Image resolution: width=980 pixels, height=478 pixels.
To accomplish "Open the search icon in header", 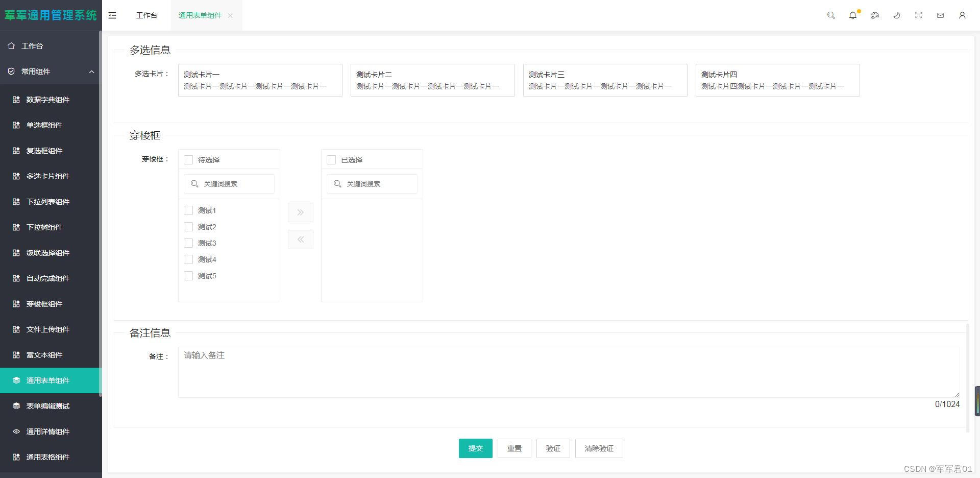I will click(x=831, y=15).
